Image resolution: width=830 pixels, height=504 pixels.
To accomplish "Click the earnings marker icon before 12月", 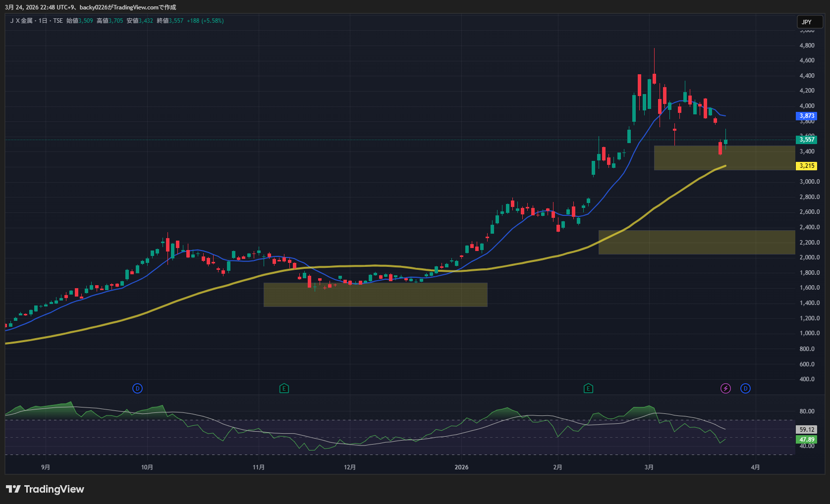I will [x=284, y=389].
